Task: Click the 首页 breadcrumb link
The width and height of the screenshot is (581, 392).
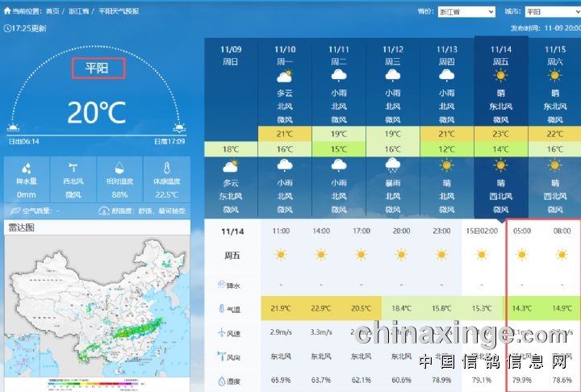Action: click(52, 12)
